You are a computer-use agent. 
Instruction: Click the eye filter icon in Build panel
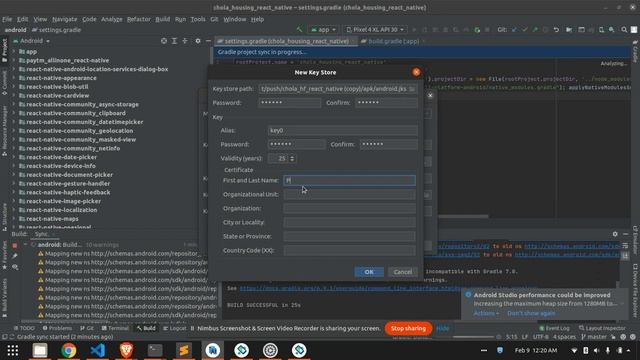15,267
